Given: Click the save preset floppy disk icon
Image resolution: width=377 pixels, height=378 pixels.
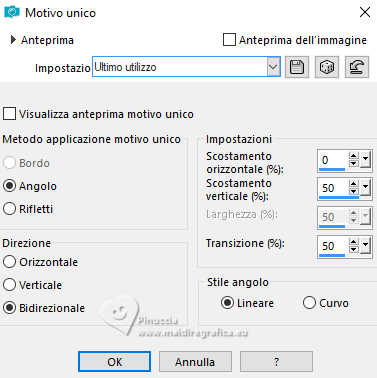Looking at the screenshot, I should point(297,67).
